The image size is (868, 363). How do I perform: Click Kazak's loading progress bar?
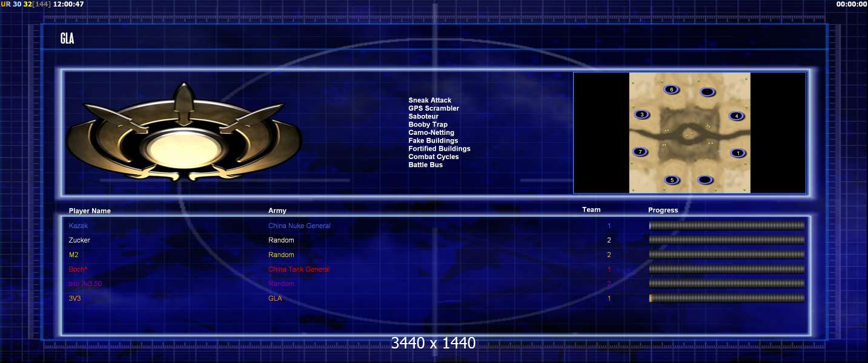pyautogui.click(x=727, y=226)
